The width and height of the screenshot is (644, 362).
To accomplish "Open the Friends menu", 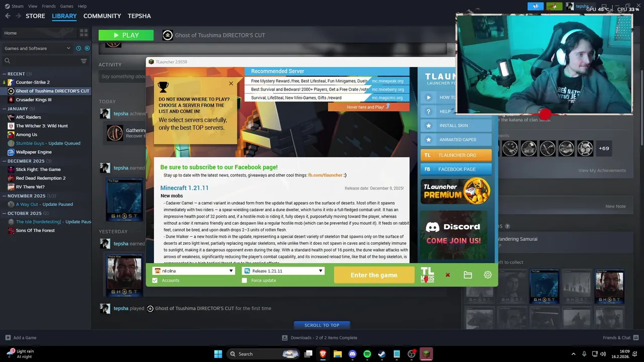I will [49, 6].
